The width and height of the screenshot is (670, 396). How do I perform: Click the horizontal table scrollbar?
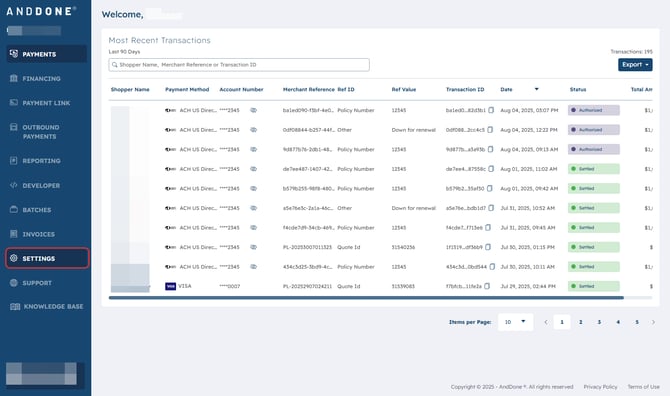click(x=366, y=298)
